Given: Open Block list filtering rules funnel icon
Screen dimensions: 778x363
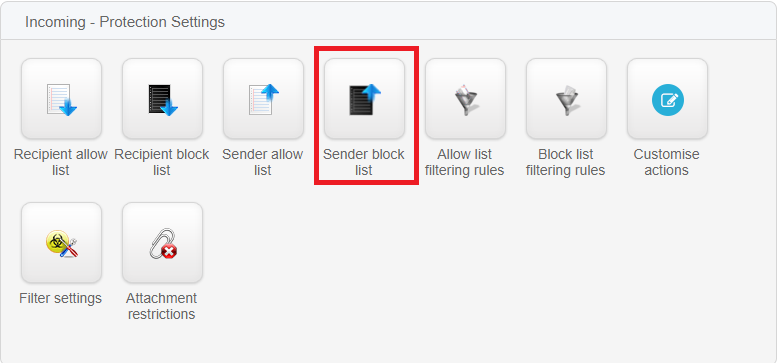Looking at the screenshot, I should point(567,99).
